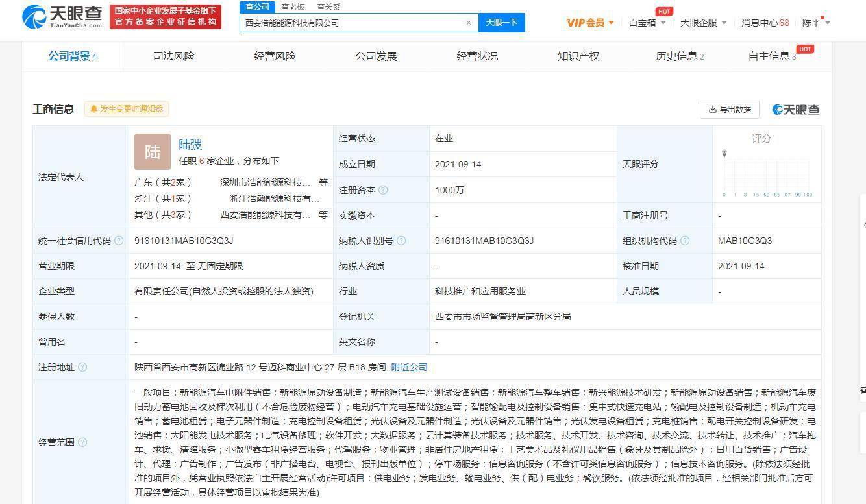Switch to the 查老板 search tab
The width and height of the screenshot is (866, 504).
pos(293,7)
